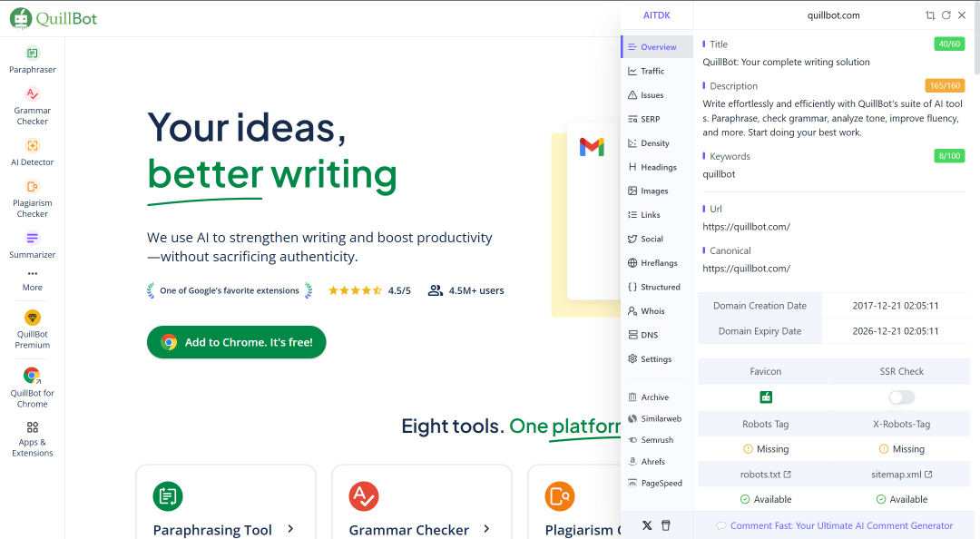
Task: Click the QuillBot logo
Action: pos(54,19)
